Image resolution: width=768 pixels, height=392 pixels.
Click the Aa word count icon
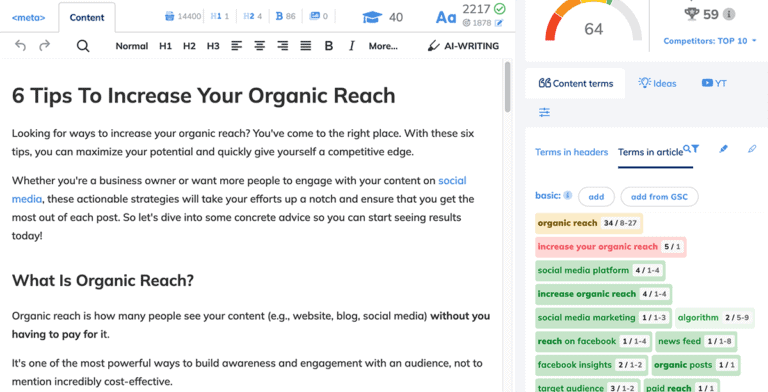point(446,18)
